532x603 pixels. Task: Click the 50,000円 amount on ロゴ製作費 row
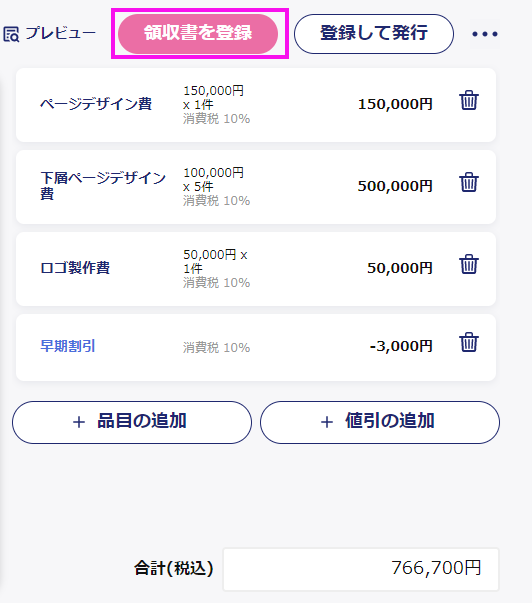click(x=400, y=268)
